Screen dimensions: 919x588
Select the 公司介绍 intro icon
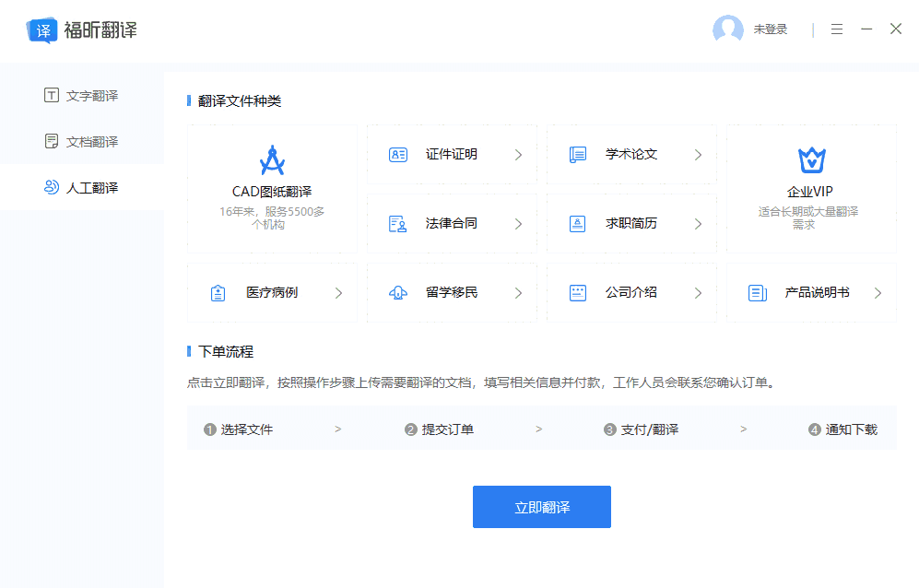tap(576, 291)
